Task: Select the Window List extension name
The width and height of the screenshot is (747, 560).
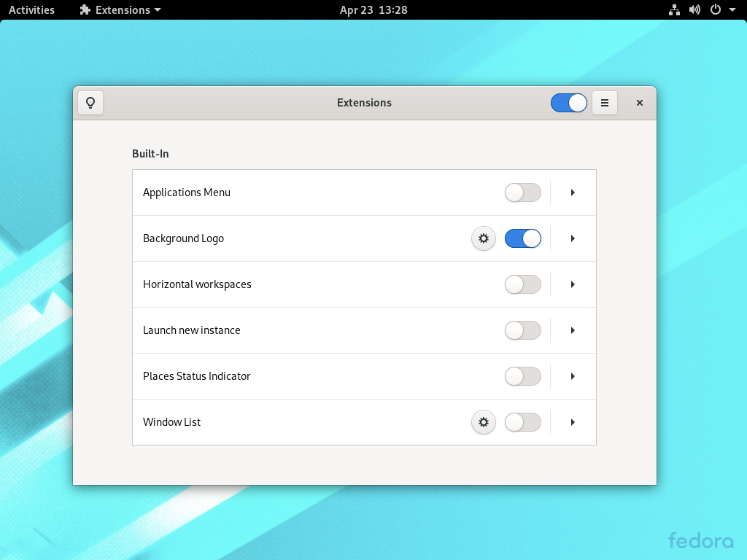Action: (x=171, y=422)
